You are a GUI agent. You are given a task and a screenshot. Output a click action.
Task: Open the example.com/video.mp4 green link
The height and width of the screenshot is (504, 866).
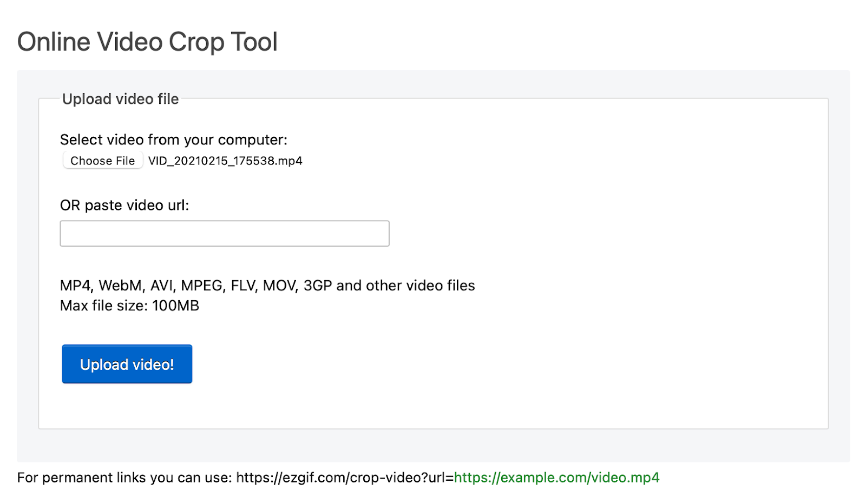(556, 478)
